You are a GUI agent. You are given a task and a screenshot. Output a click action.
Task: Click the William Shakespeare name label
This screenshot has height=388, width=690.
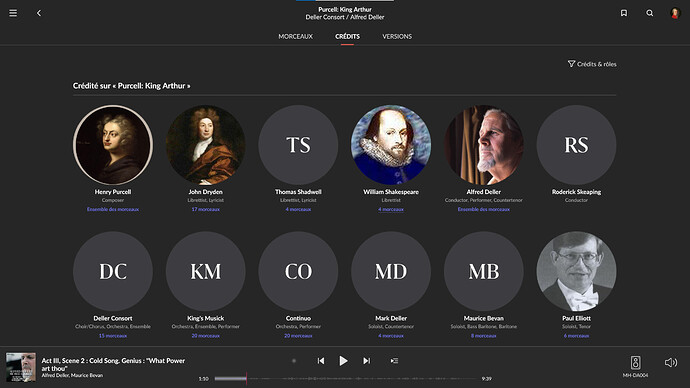tap(391, 192)
